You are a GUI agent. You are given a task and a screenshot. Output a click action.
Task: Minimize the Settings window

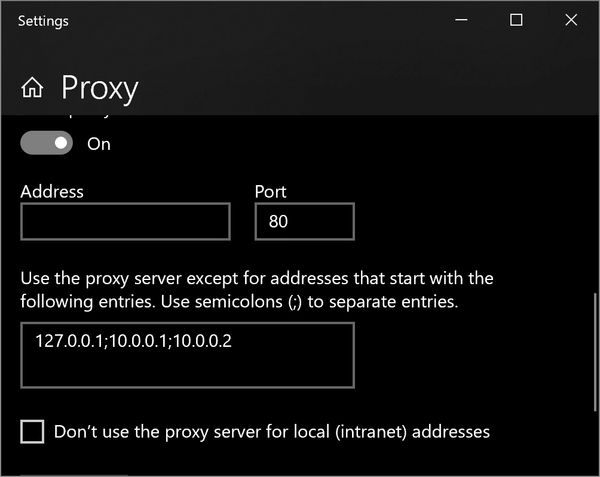(x=461, y=20)
